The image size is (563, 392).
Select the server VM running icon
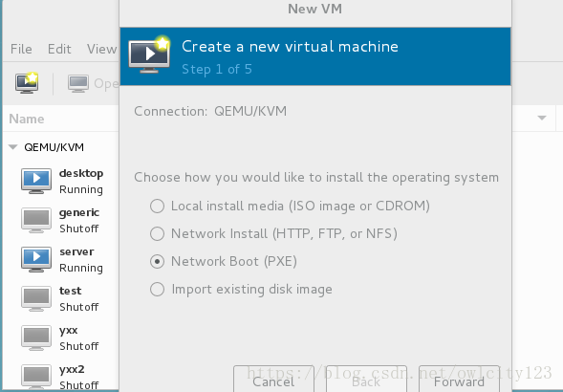pos(36,259)
